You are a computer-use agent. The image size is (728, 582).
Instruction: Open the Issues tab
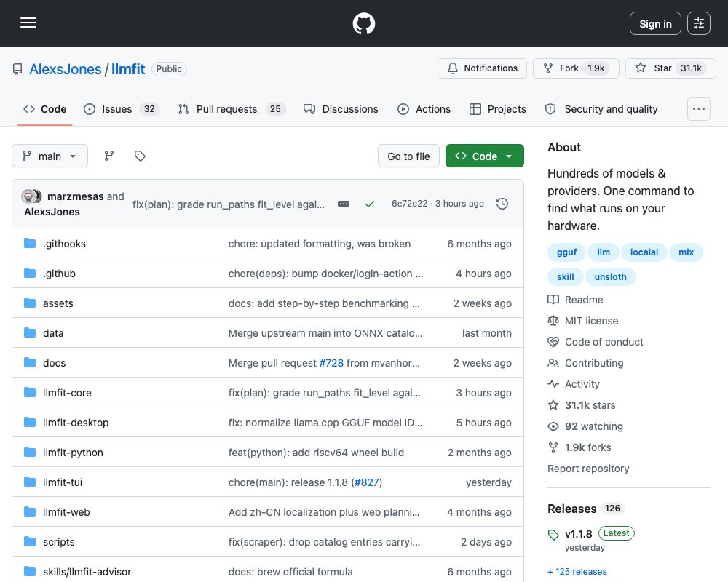point(121,109)
